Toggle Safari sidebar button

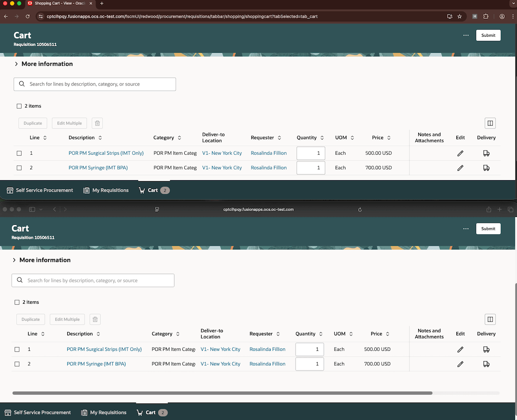click(x=32, y=209)
